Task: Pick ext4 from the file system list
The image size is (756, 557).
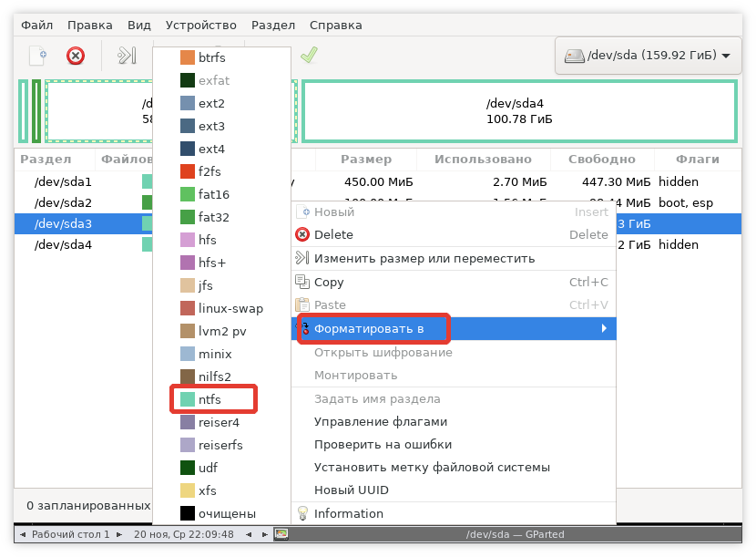Action: click(x=211, y=149)
